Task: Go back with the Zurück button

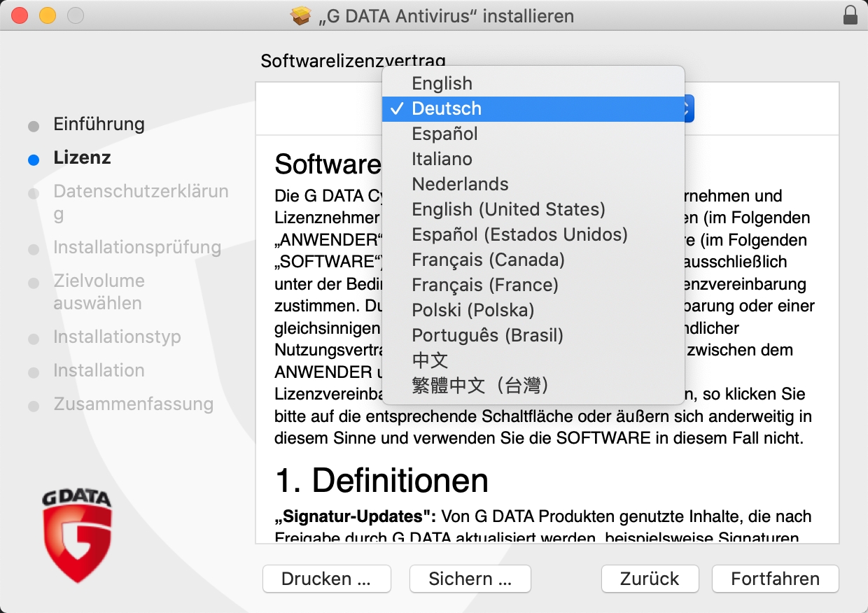Action: click(x=650, y=579)
